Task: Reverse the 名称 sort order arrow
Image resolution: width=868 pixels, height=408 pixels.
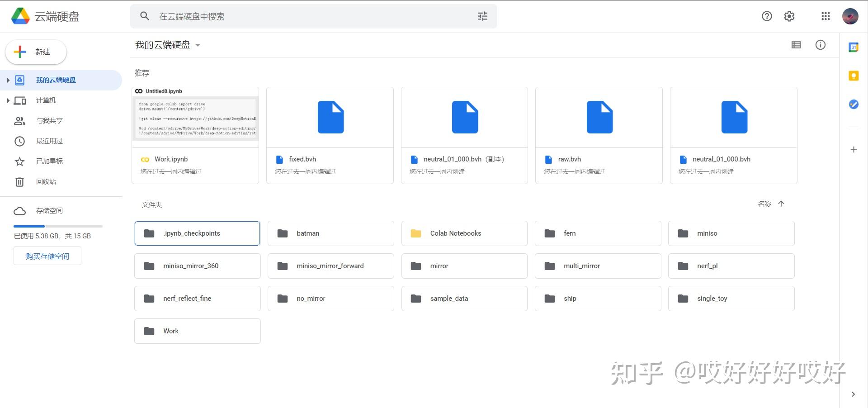Action: tap(782, 204)
